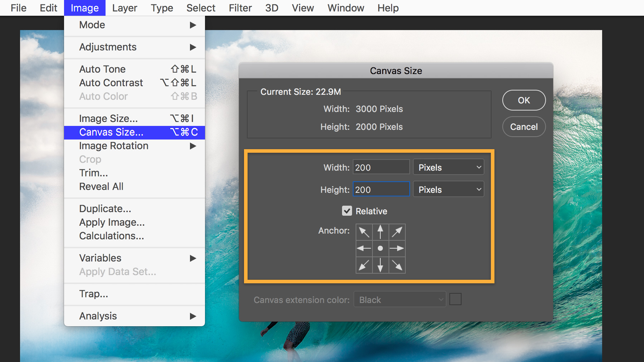This screenshot has height=362, width=644.
Task: Click inside the Height input field
Action: point(380,189)
